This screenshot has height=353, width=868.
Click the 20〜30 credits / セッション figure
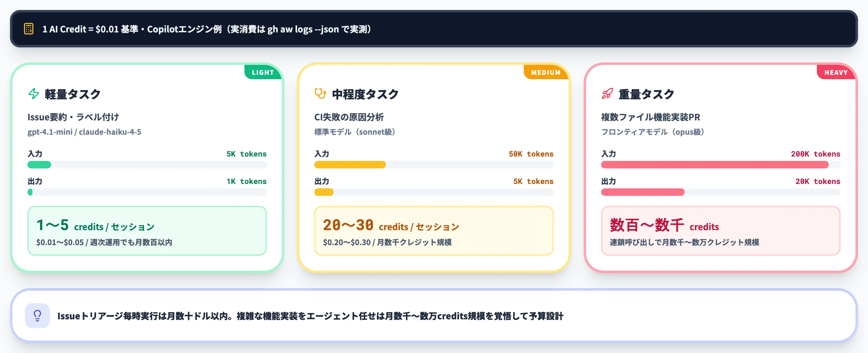pyautogui.click(x=391, y=225)
